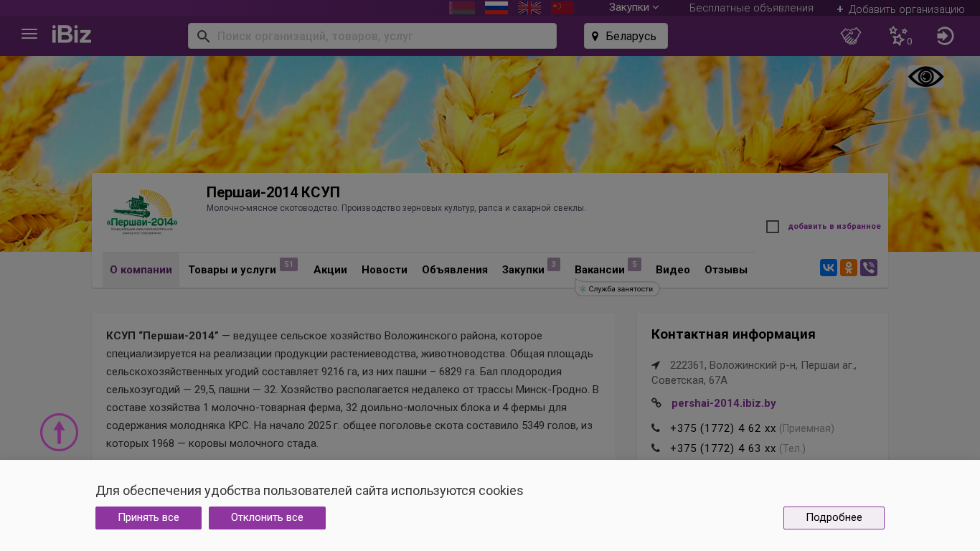Switch to English language flag
Screen dimensions: 980x551
[x=529, y=8]
